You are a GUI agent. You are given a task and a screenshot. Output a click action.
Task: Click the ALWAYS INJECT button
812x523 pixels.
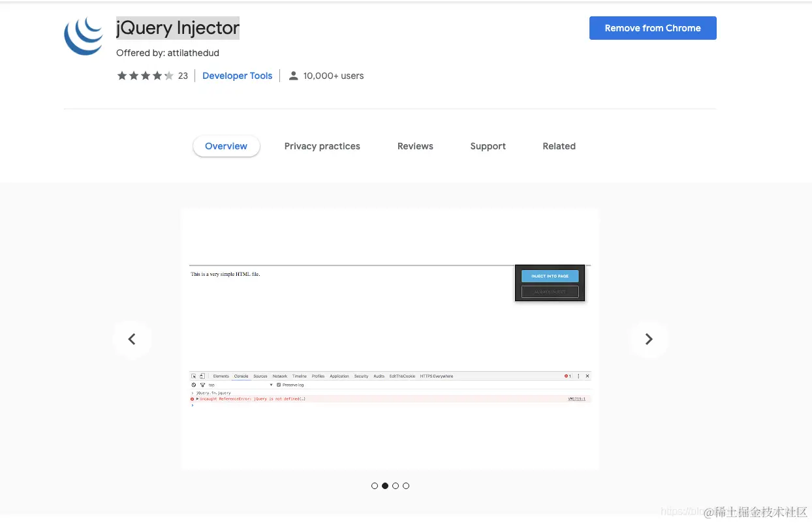coord(550,291)
